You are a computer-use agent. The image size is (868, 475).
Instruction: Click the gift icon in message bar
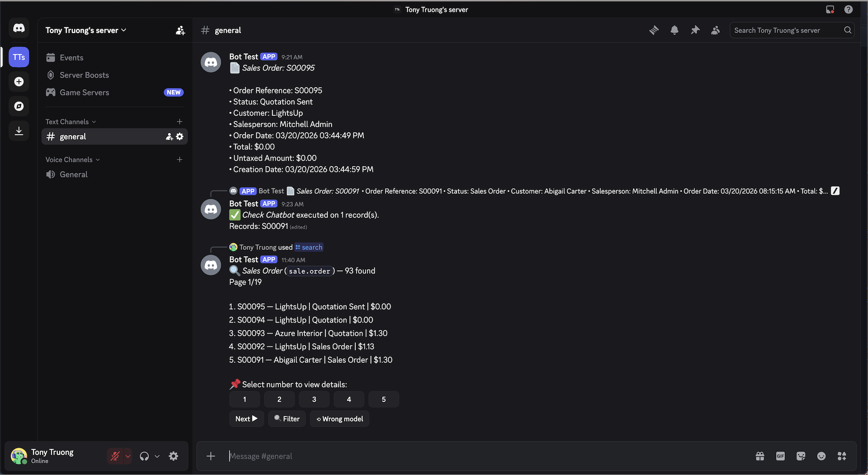tap(759, 456)
